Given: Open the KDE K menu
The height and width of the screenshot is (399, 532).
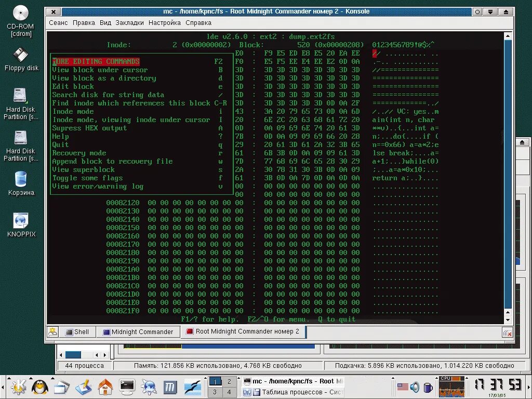Looking at the screenshot, I should (18, 387).
